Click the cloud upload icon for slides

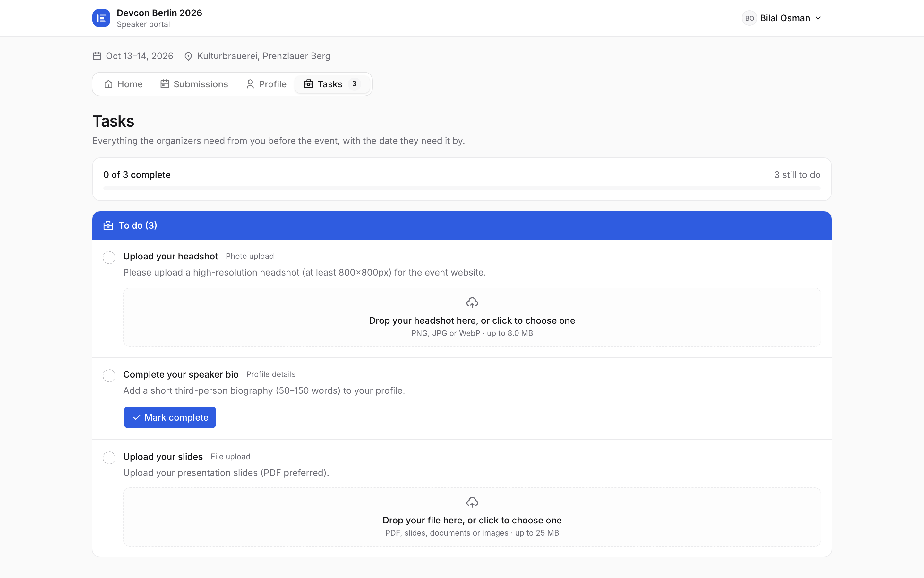[x=472, y=502]
